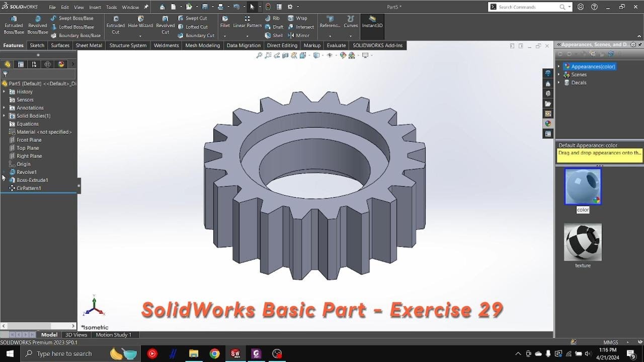
Task: Pin the SOLIDWORKS menu bar
Action: 146,7
